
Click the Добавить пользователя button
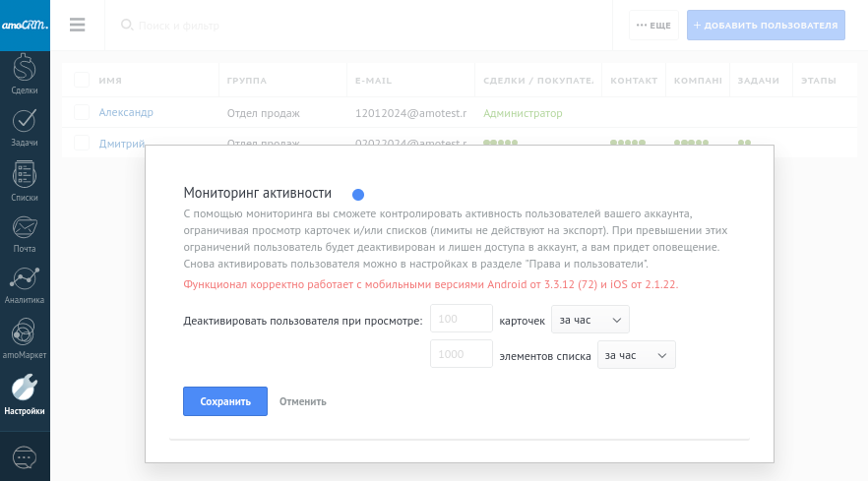pyautogui.click(x=766, y=25)
